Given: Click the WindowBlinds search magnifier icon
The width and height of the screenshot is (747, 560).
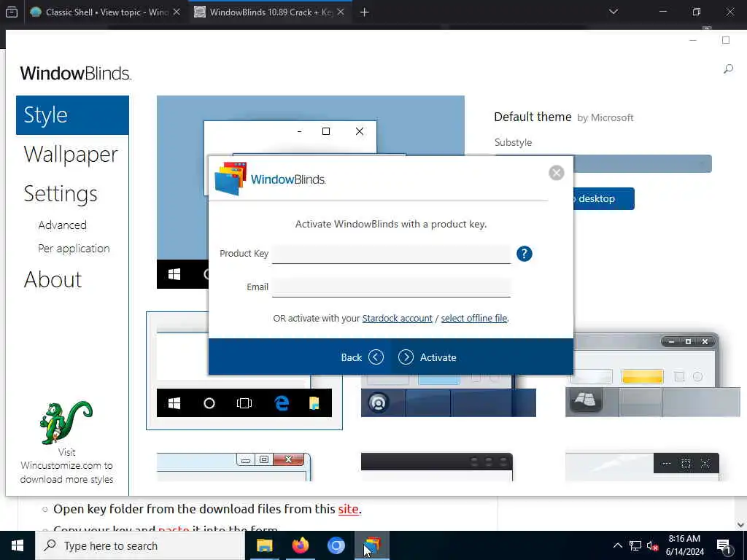Looking at the screenshot, I should click(x=728, y=69).
